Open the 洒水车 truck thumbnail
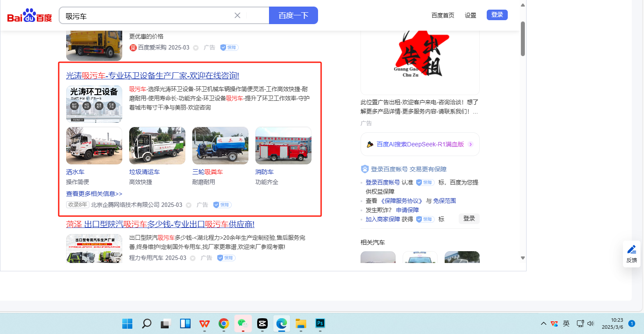This screenshot has width=644, height=334. 94,146
